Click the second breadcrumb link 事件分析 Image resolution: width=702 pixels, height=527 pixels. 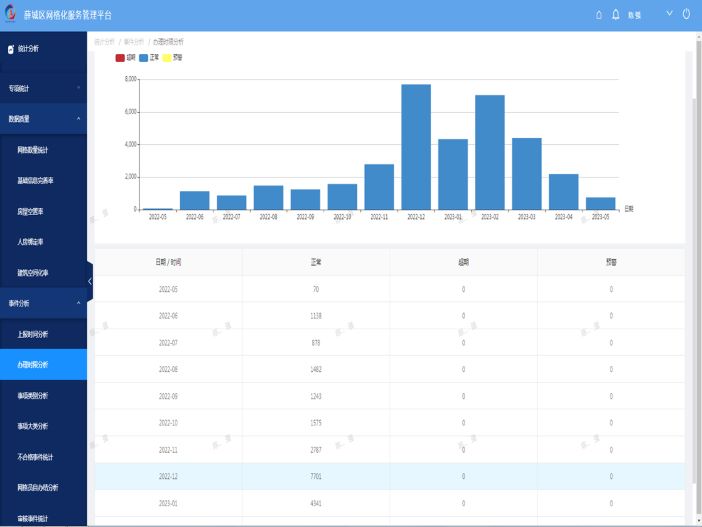(x=134, y=42)
